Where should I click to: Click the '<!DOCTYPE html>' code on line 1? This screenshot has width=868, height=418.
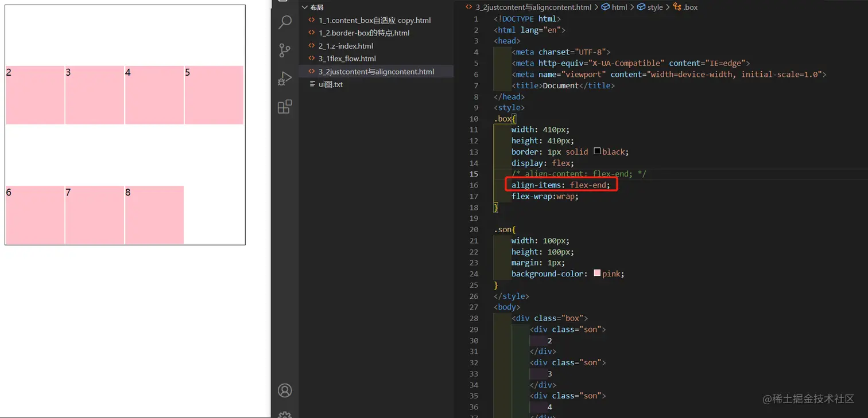click(x=527, y=19)
